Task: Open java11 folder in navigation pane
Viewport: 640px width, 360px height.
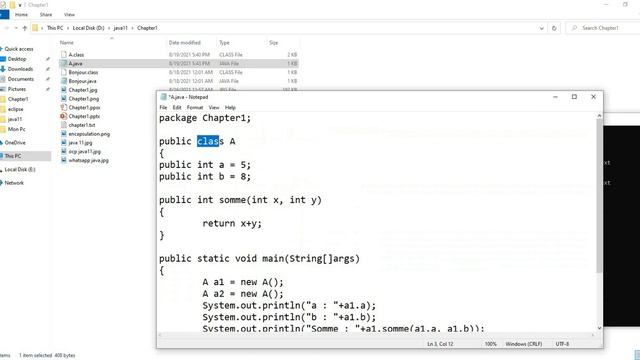Action: (15, 119)
